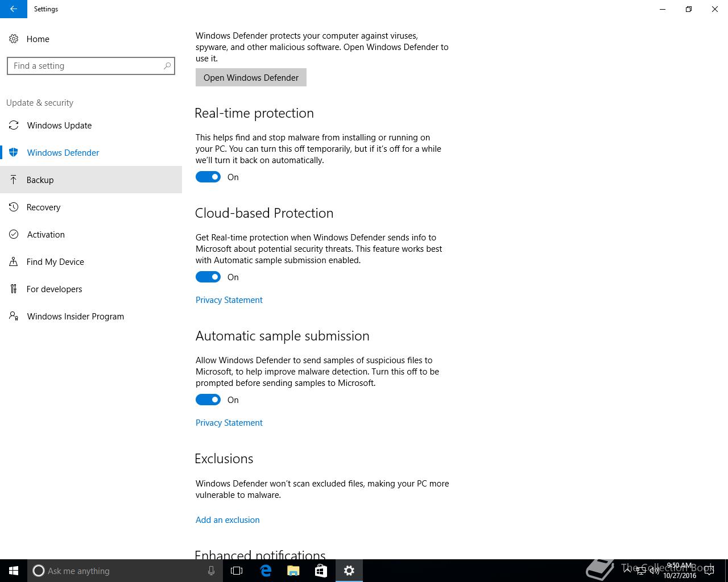Click the network tray icon
This screenshot has width=728, height=582.
click(641, 571)
